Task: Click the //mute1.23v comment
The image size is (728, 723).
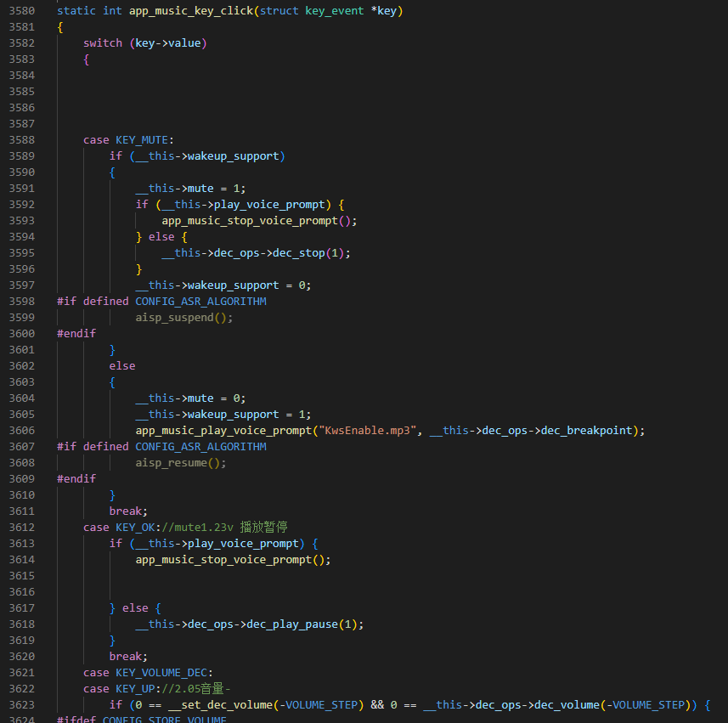Action: click(197, 528)
